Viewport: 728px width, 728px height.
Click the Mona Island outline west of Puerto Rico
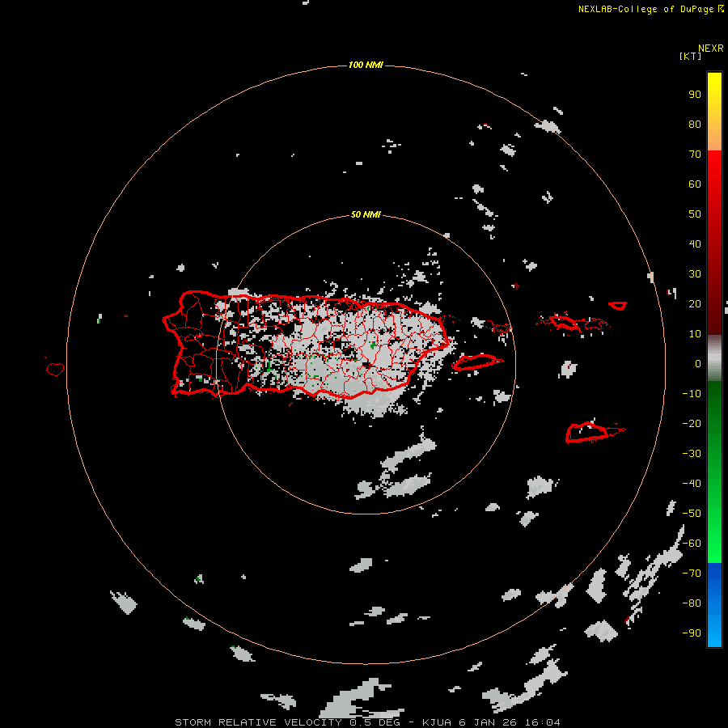coord(55,369)
